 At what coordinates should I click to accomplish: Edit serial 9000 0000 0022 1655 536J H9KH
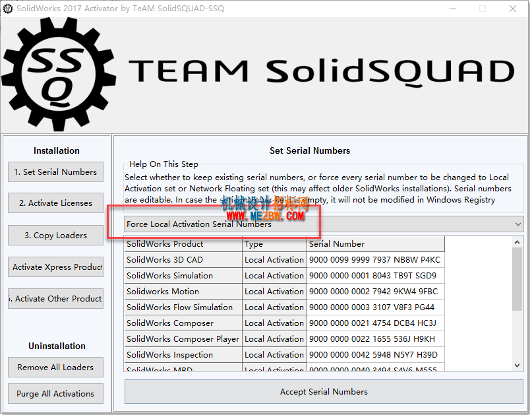(376, 339)
